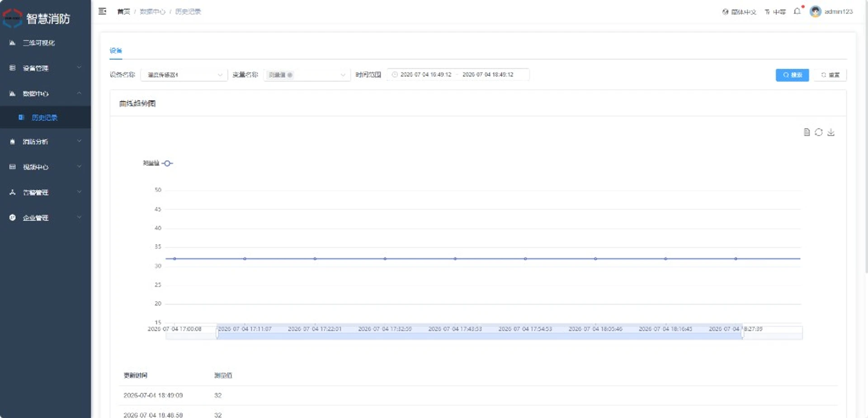Viewport: 868px width, 418px height.
Task: Click the 告警管理 sidebar icon
Action: pos(12,192)
